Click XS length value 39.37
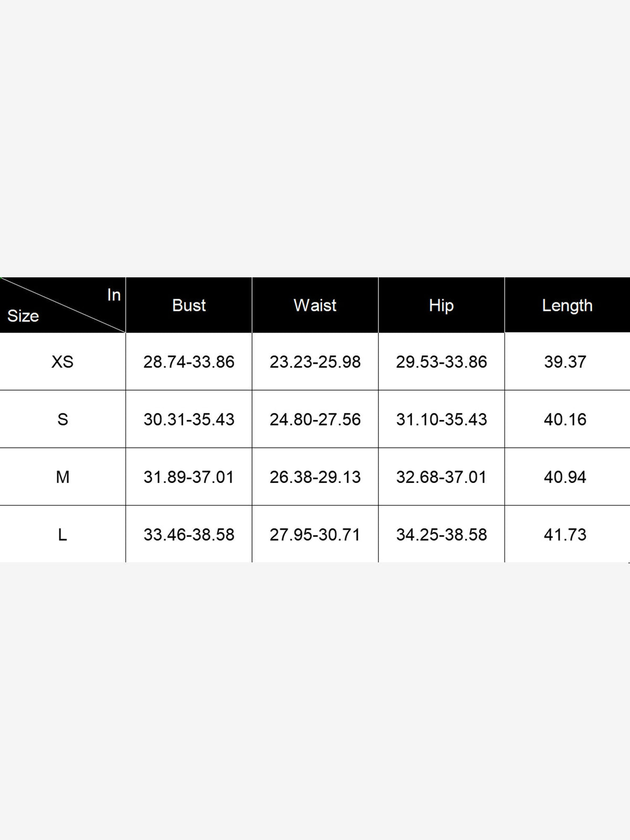The height and width of the screenshot is (840, 630). click(565, 362)
